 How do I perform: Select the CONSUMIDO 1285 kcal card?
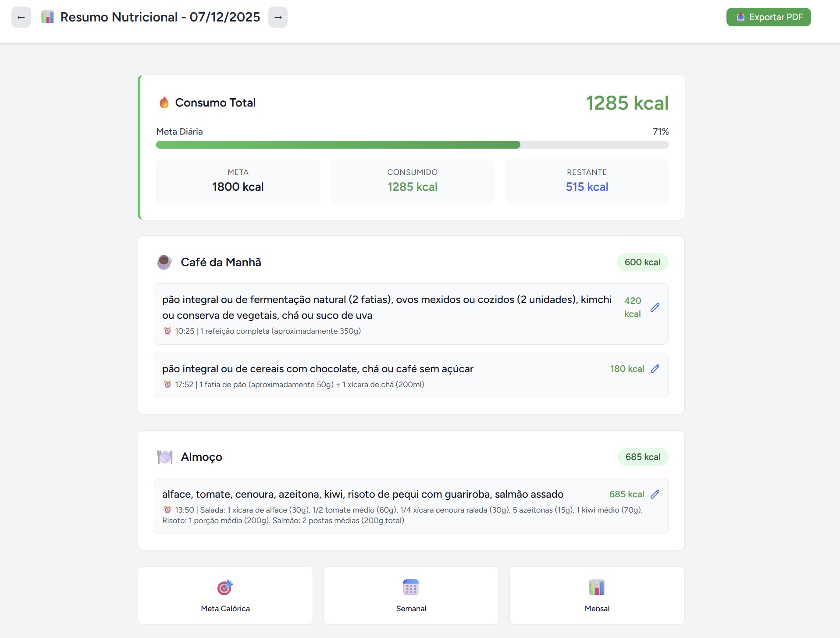(x=412, y=181)
